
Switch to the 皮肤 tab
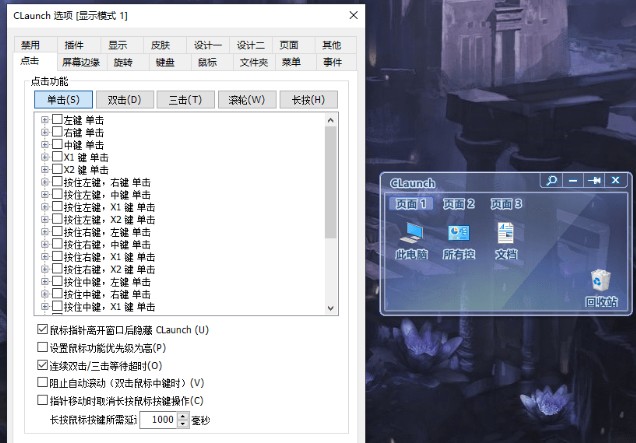(x=160, y=45)
